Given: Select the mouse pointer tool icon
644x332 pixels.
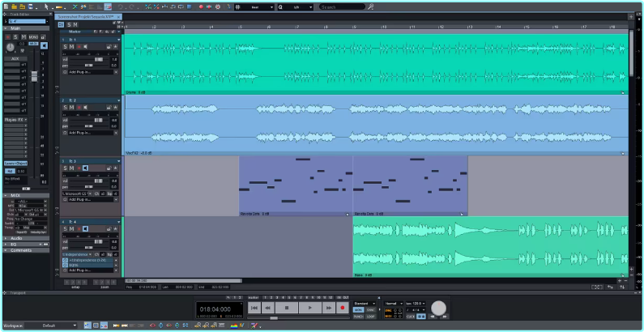Looking at the screenshot, I should click(46, 7).
